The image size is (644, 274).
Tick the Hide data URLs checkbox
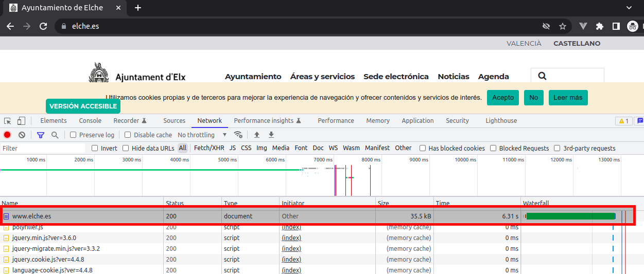[x=126, y=148]
